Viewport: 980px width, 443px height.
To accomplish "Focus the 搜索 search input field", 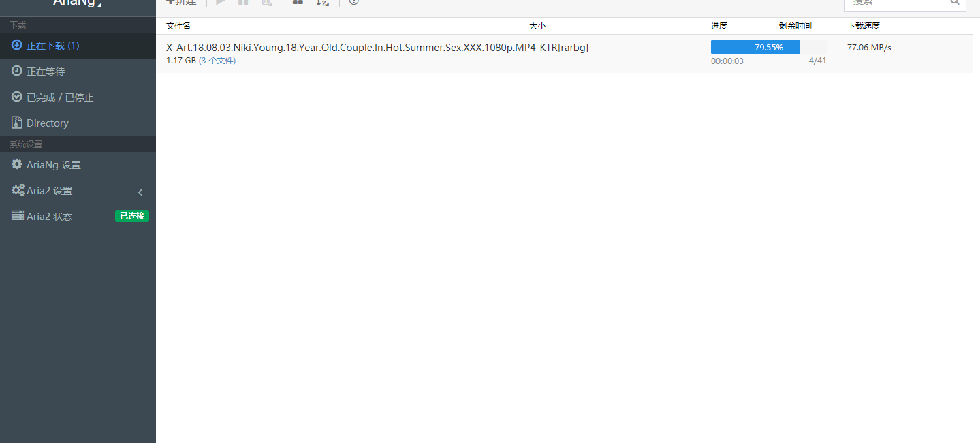I will [905, 3].
